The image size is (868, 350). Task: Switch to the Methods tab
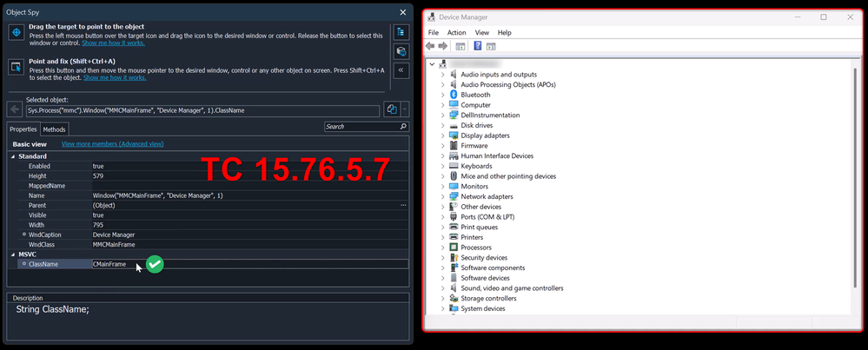pos(54,129)
